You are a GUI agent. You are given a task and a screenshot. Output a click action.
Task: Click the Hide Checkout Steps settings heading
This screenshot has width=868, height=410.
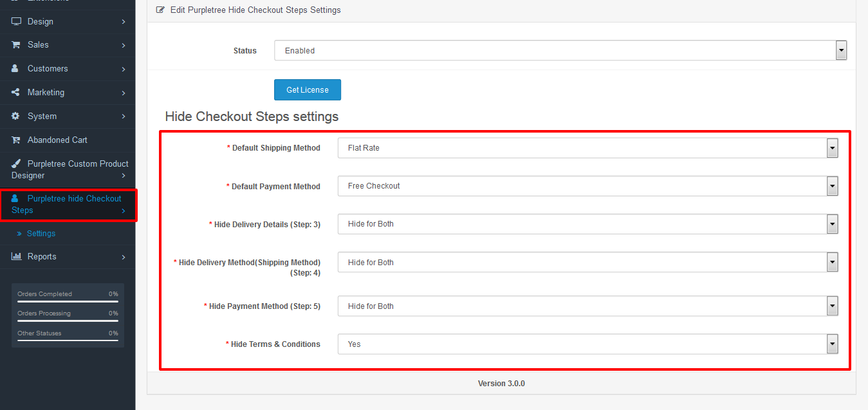[252, 116]
